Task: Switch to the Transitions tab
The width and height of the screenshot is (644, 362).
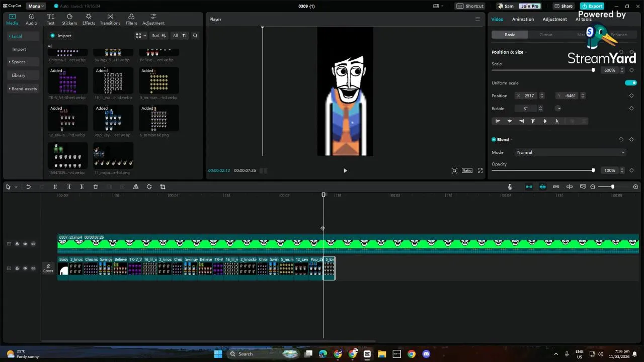Action: 110,20
